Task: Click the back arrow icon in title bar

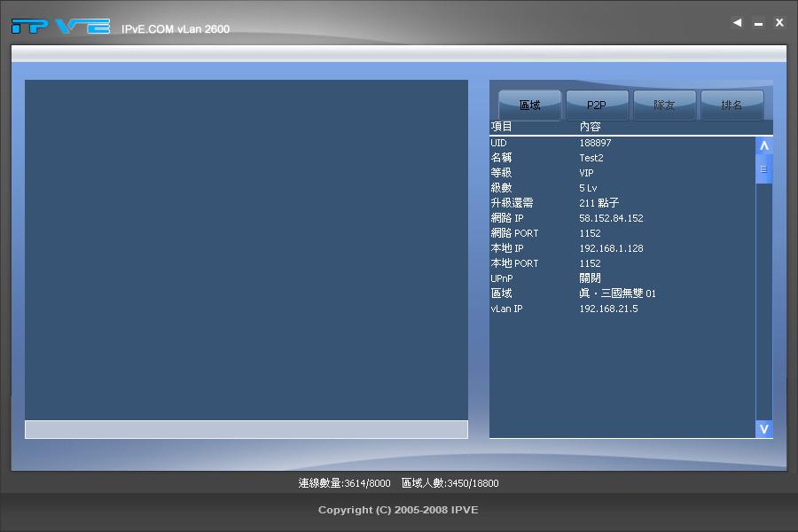Action: click(737, 22)
